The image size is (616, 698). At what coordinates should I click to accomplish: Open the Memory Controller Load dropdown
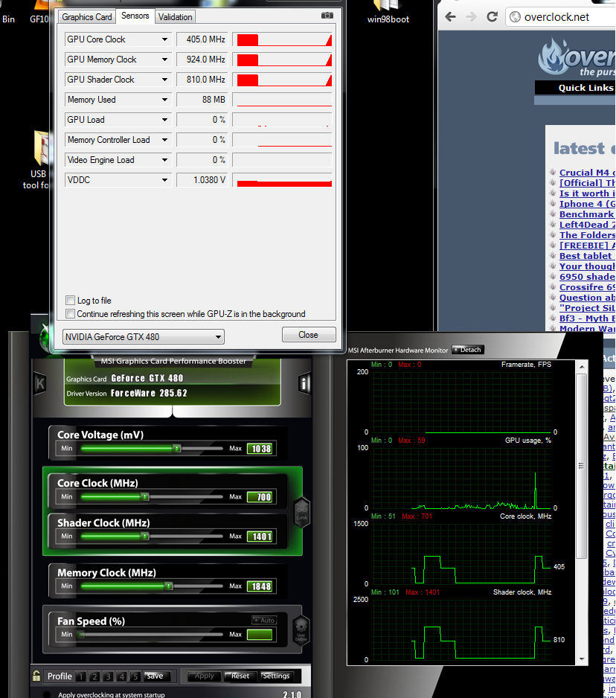tap(164, 139)
